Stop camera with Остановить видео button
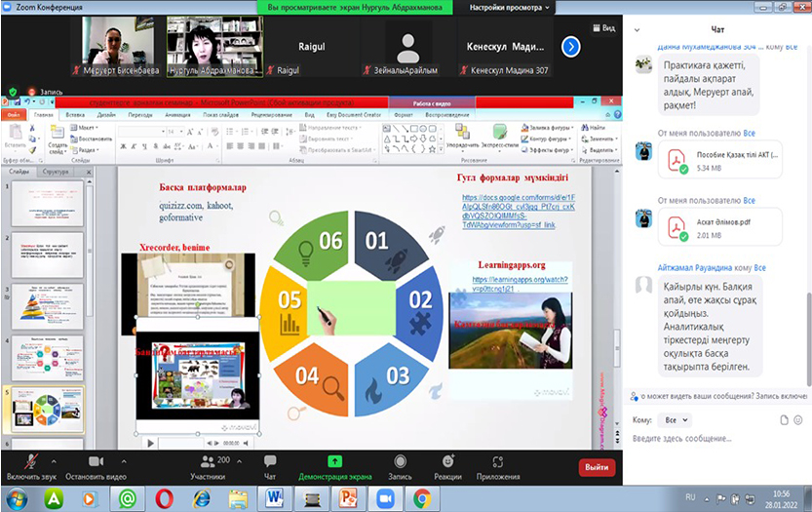Image resolution: width=812 pixels, height=512 pixels. pyautogui.click(x=96, y=461)
